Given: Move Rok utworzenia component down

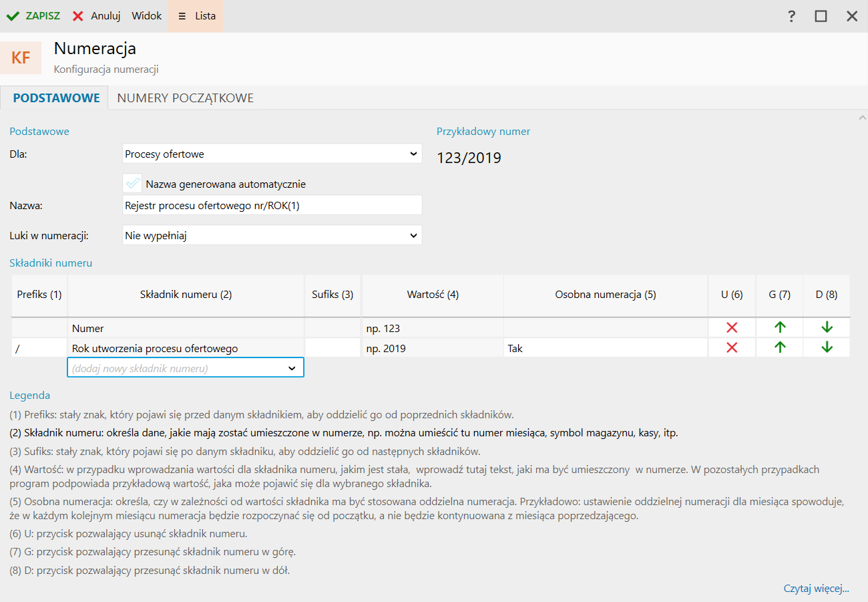Looking at the screenshot, I should point(827,347).
